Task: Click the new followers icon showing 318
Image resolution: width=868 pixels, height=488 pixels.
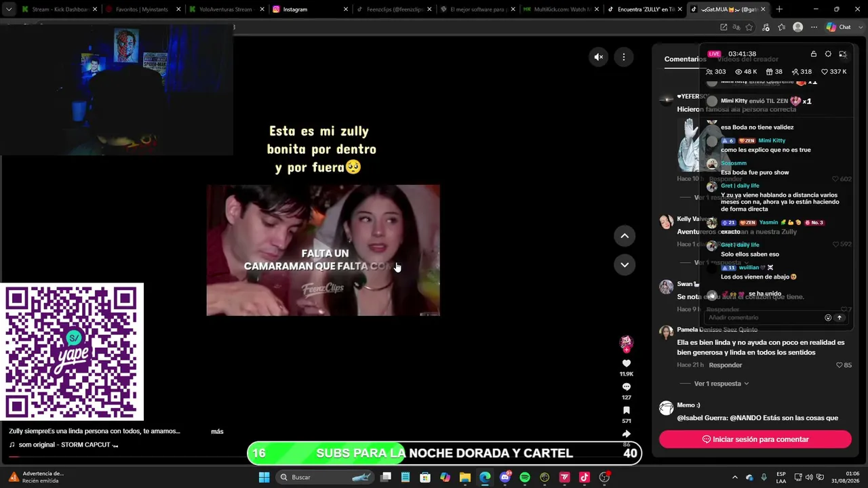Action: pos(795,72)
